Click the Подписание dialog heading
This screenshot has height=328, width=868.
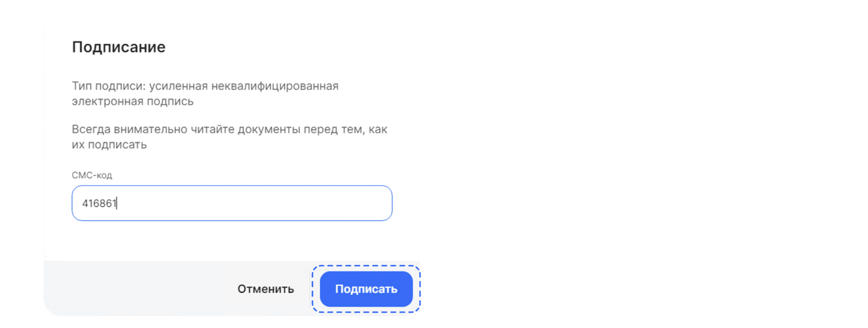119,47
